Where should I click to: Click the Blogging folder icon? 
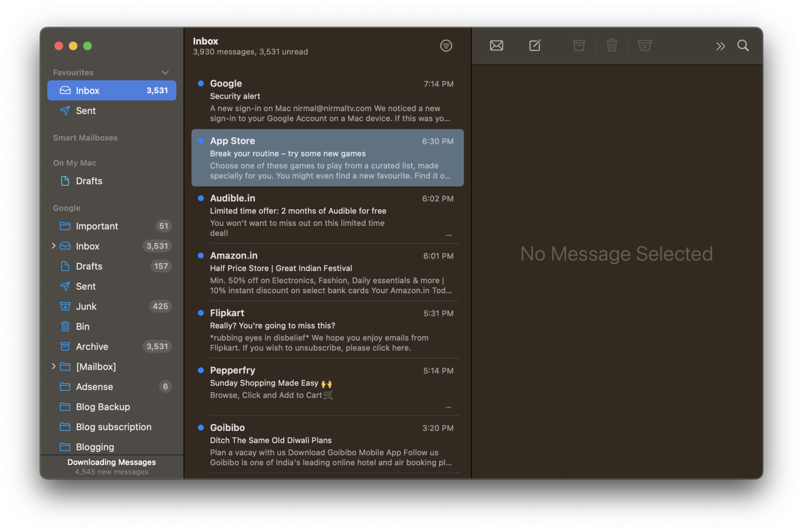65,447
